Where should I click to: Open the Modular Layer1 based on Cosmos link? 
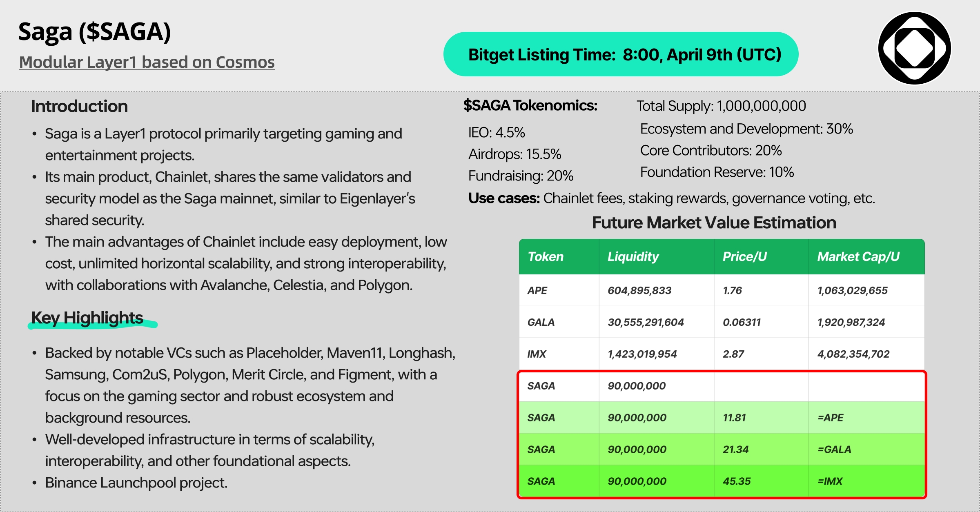(x=147, y=62)
